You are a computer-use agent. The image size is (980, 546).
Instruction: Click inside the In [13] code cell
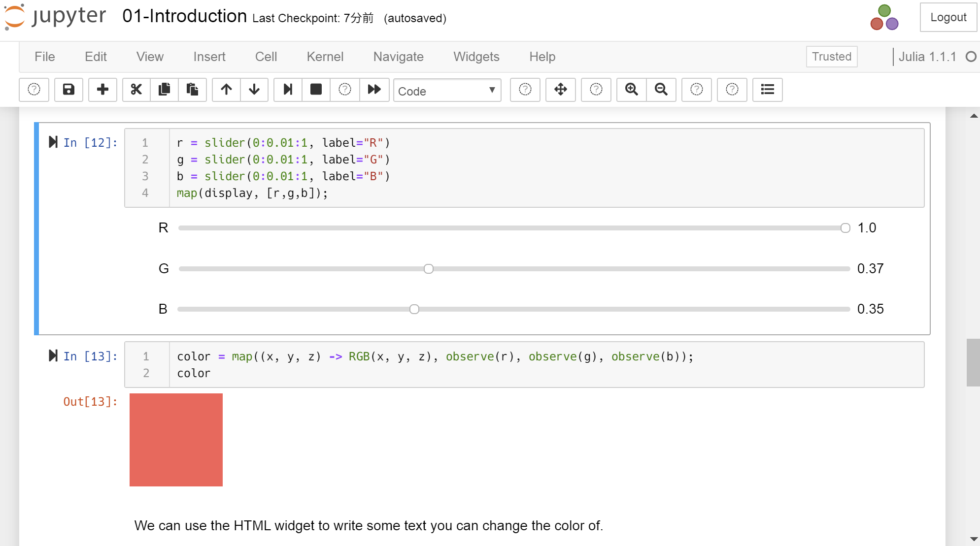point(443,364)
